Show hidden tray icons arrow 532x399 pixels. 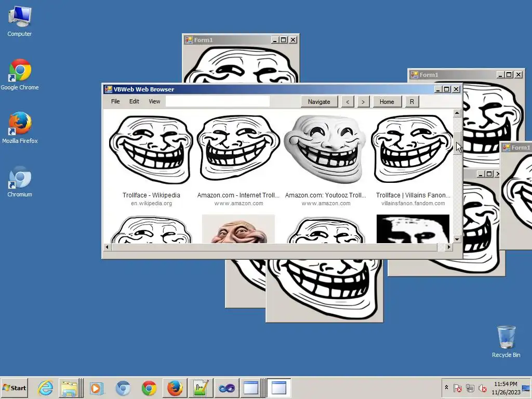point(446,388)
